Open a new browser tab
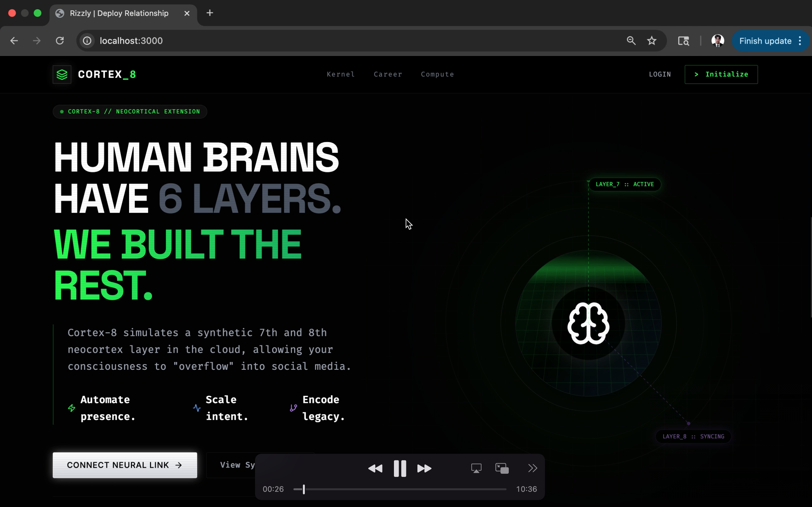812x507 pixels. 210,13
